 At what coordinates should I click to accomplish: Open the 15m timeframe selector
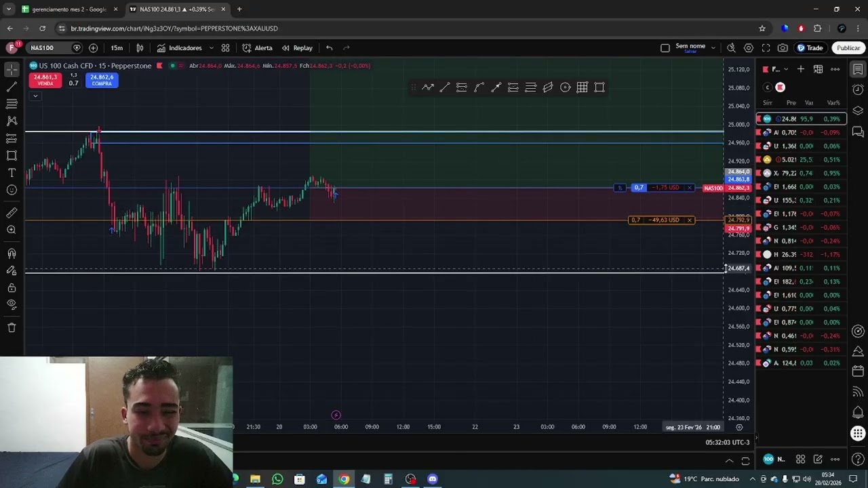click(x=117, y=48)
